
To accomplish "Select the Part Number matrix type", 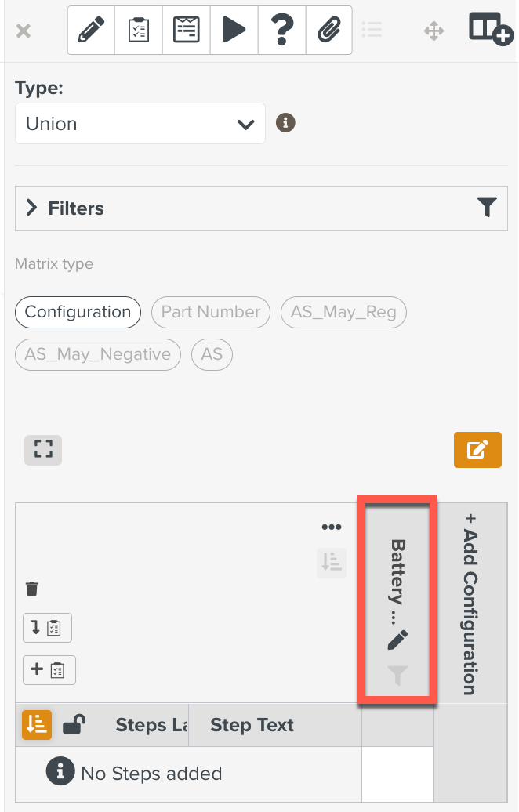I will (x=211, y=312).
